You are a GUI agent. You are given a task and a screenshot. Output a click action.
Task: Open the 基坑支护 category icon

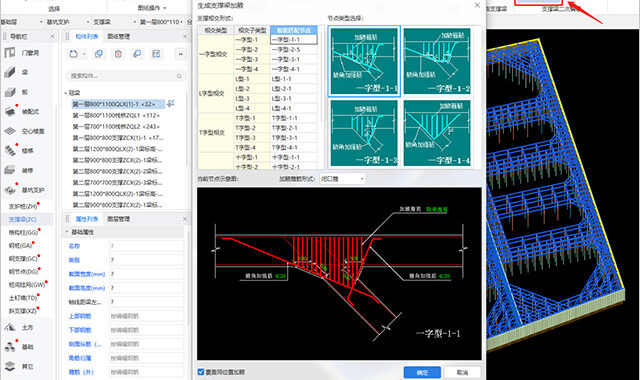[x=10, y=190]
